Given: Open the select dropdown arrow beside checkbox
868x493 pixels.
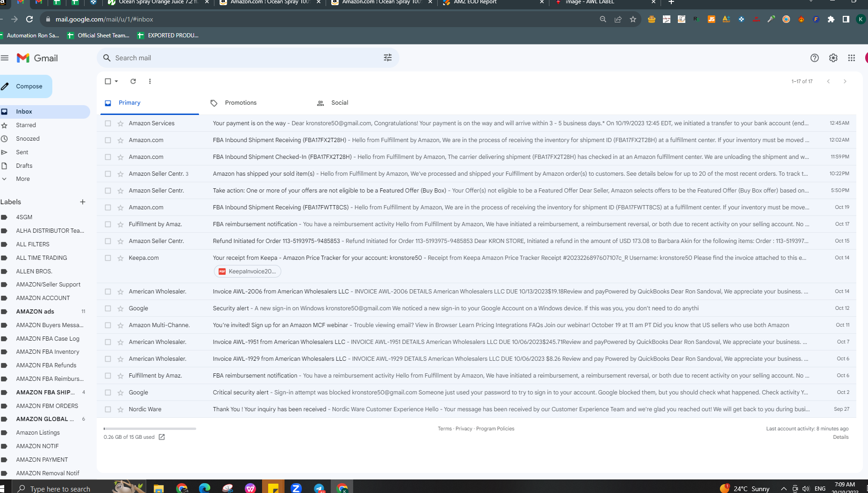Looking at the screenshot, I should click(116, 81).
